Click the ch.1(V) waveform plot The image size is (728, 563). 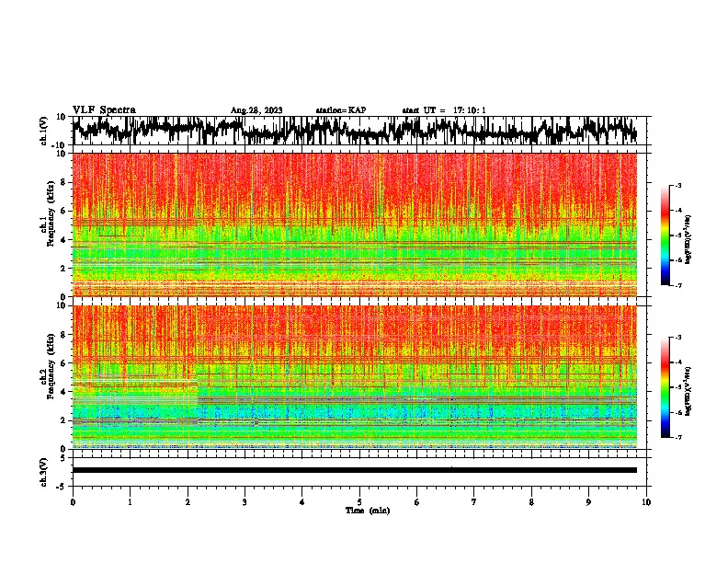pos(359,131)
